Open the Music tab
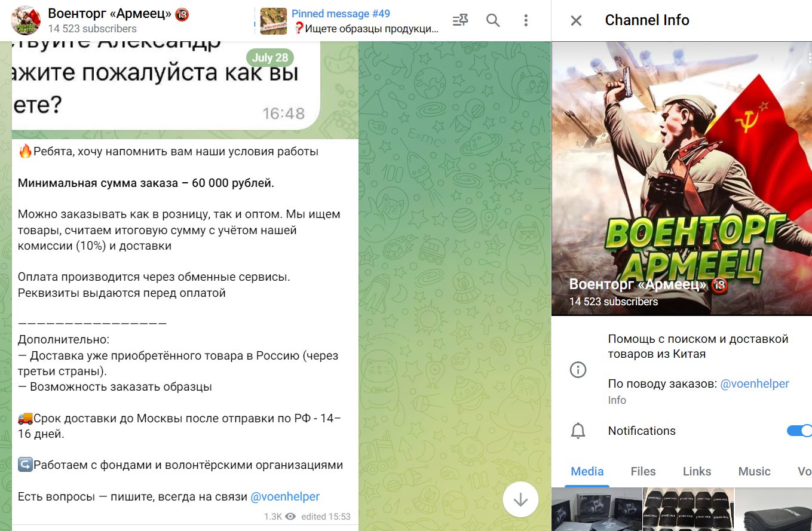The width and height of the screenshot is (812, 531). [754, 471]
